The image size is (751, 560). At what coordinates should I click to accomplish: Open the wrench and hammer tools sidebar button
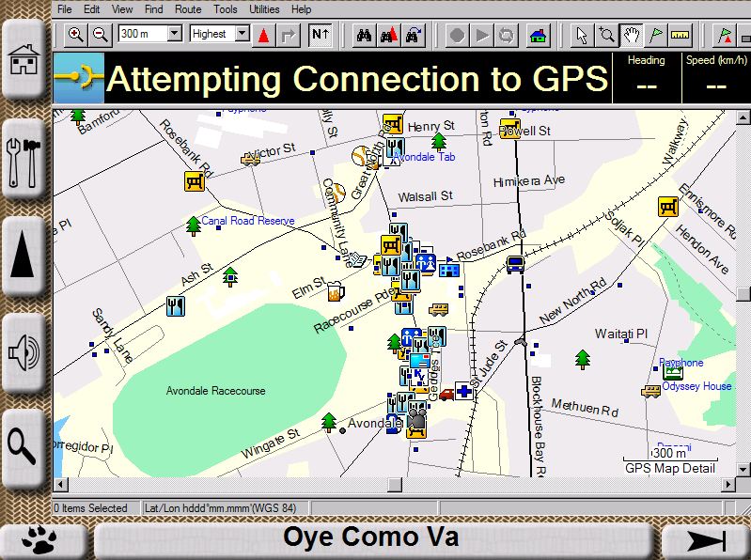pos(24,159)
